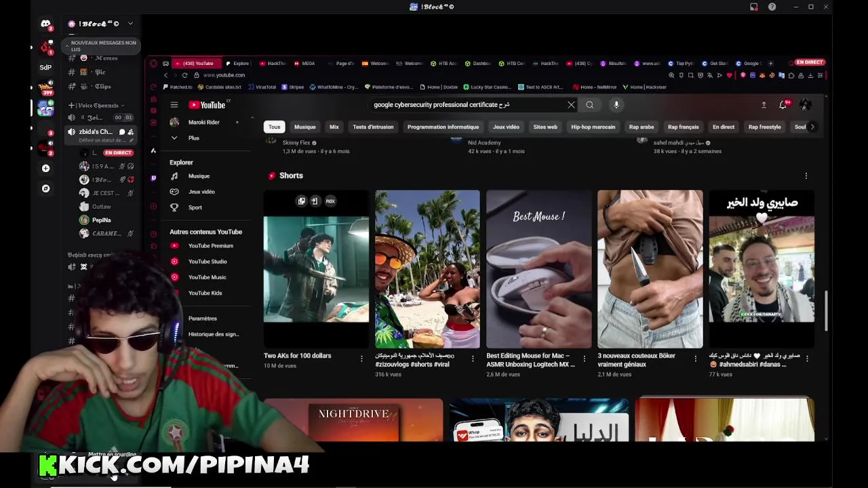Select the Jeux vidéo filter chip

(x=506, y=127)
